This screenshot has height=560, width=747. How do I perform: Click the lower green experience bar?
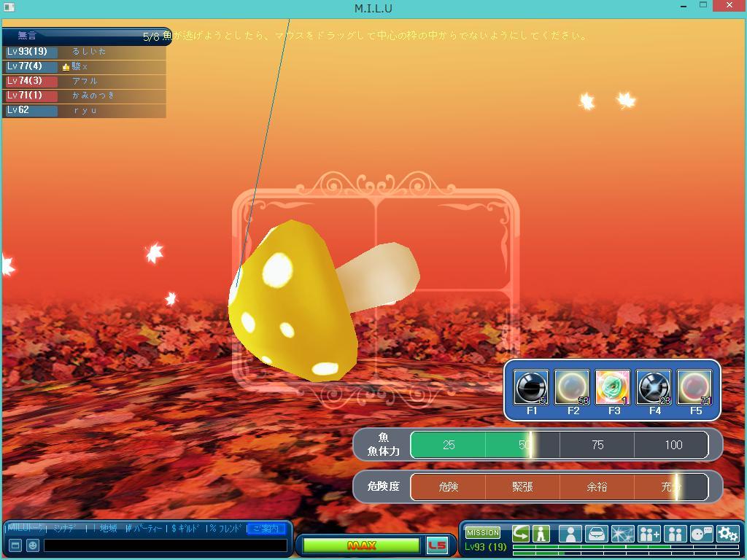click(625, 554)
